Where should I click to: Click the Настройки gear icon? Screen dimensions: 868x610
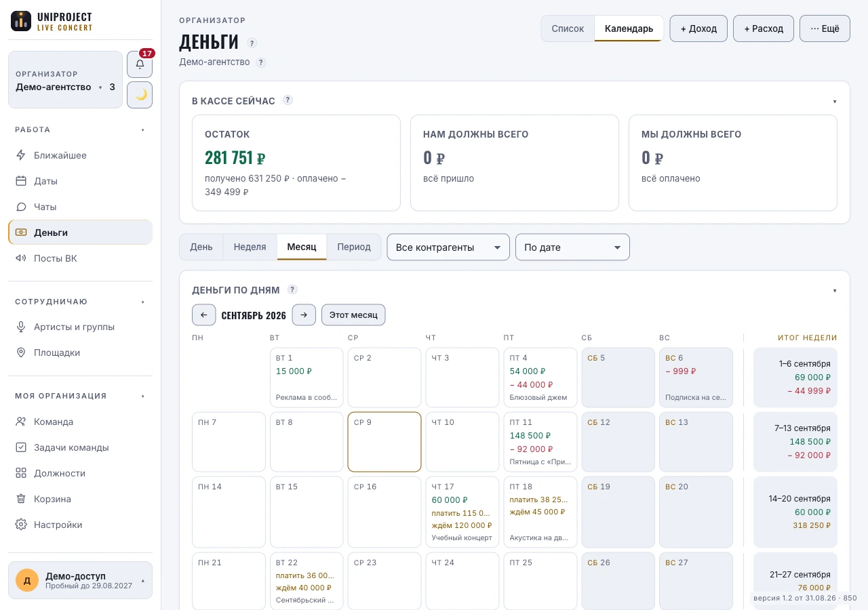coord(21,525)
